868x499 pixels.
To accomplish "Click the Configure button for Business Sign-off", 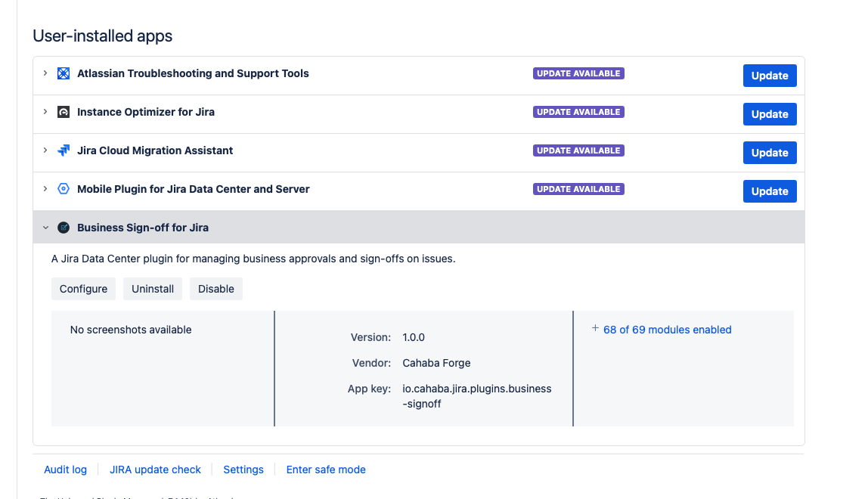I will [x=83, y=288].
